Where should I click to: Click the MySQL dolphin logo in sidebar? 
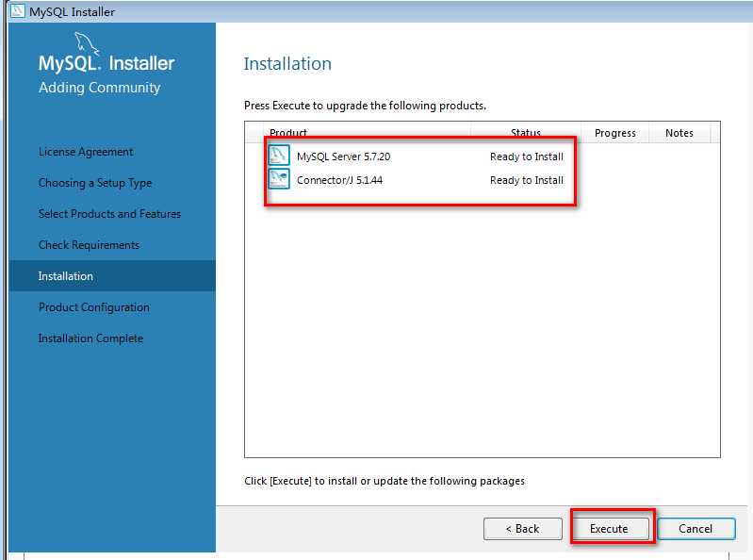click(87, 43)
